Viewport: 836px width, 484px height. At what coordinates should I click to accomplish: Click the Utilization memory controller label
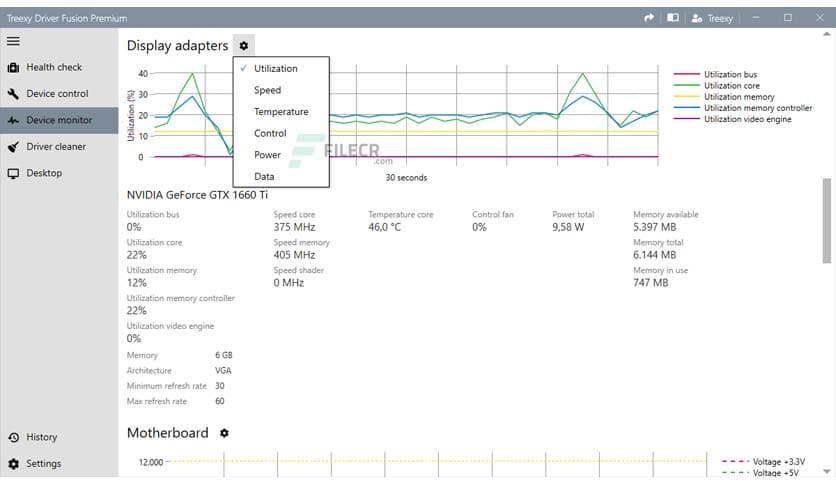point(181,298)
